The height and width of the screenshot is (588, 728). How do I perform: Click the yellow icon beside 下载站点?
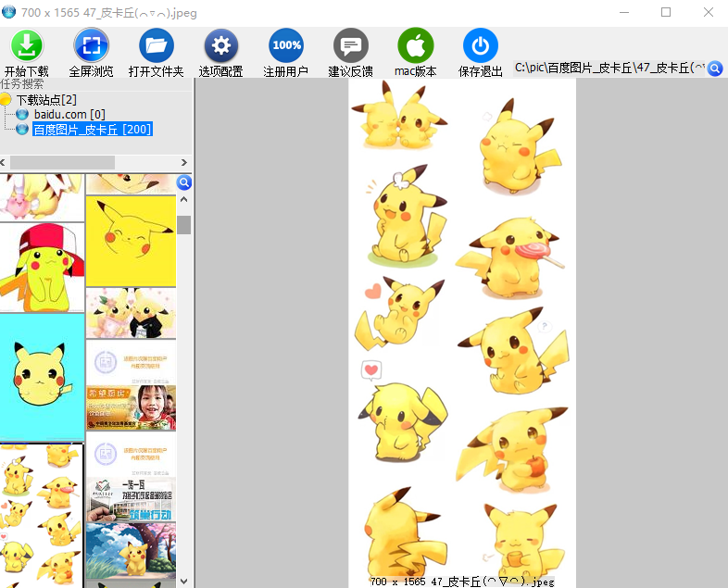[6, 99]
